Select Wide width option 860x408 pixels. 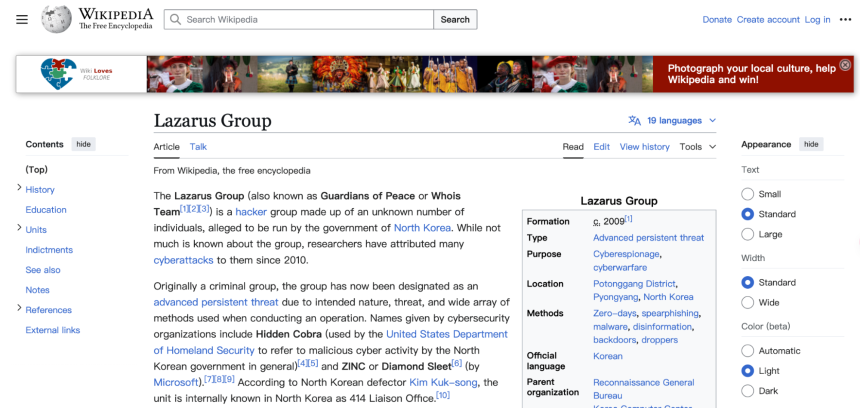coord(748,302)
